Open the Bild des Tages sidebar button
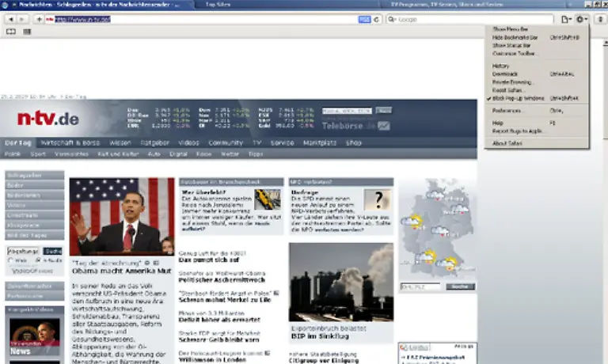Image resolution: width=608 pixels, height=364 pixels. point(35,235)
